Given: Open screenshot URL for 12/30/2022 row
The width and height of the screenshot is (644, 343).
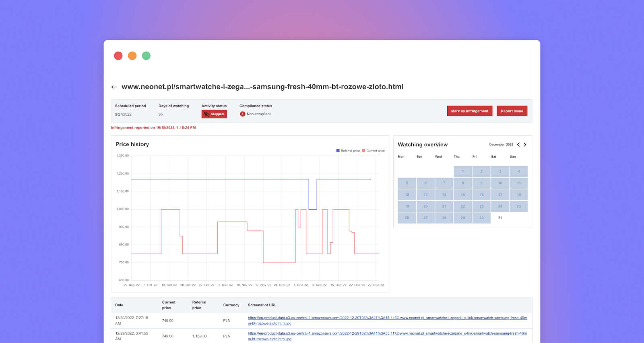Looking at the screenshot, I should (387, 321).
